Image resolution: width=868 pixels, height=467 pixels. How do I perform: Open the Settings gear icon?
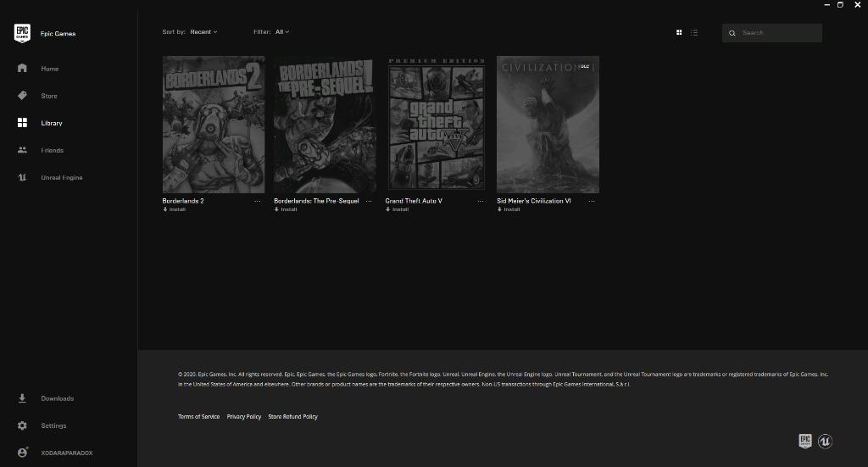point(22,425)
